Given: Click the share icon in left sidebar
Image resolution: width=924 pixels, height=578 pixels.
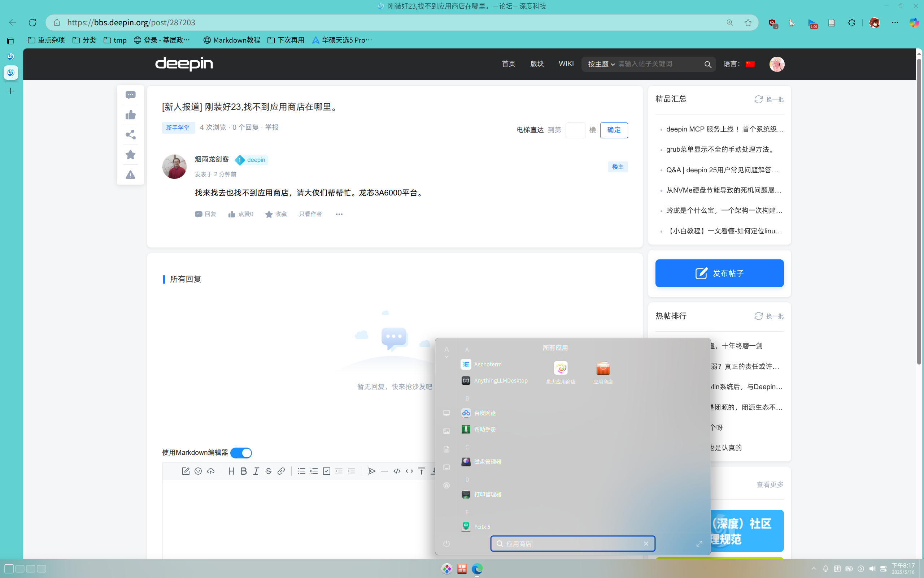Looking at the screenshot, I should (131, 134).
